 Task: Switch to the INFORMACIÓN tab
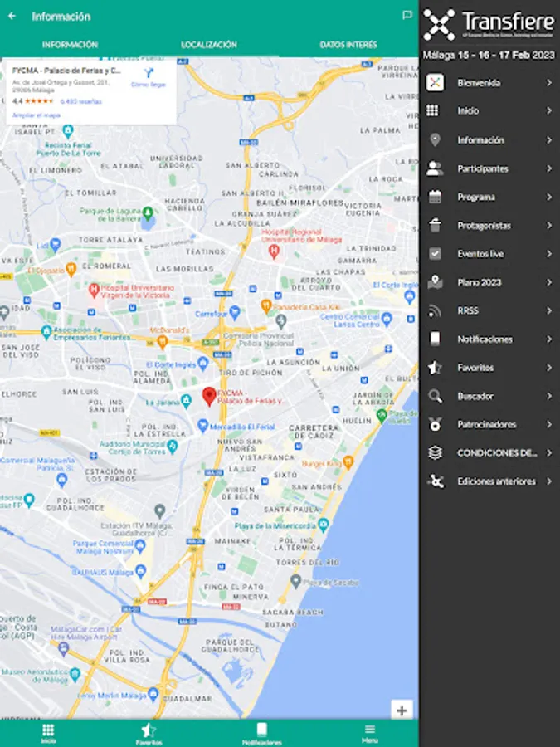[70, 45]
